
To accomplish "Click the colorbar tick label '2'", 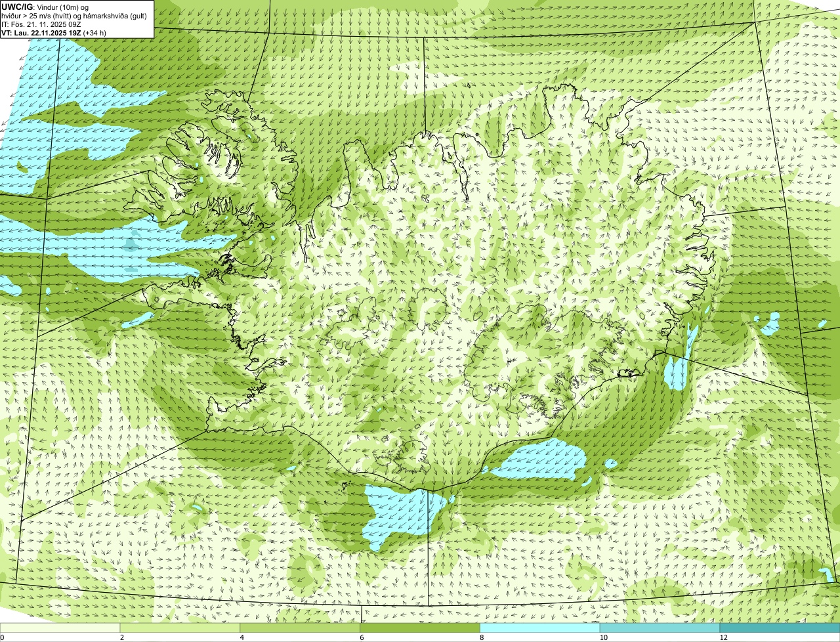I will coord(122,637).
